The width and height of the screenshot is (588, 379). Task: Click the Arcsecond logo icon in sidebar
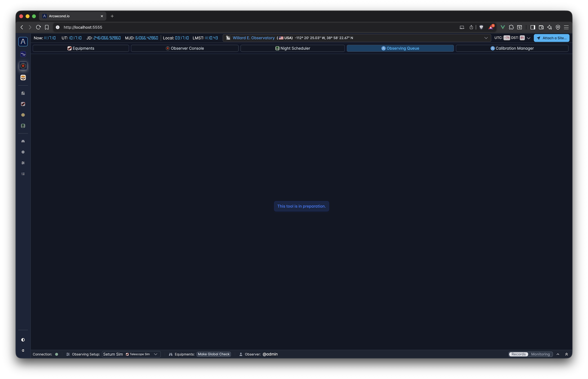click(23, 42)
